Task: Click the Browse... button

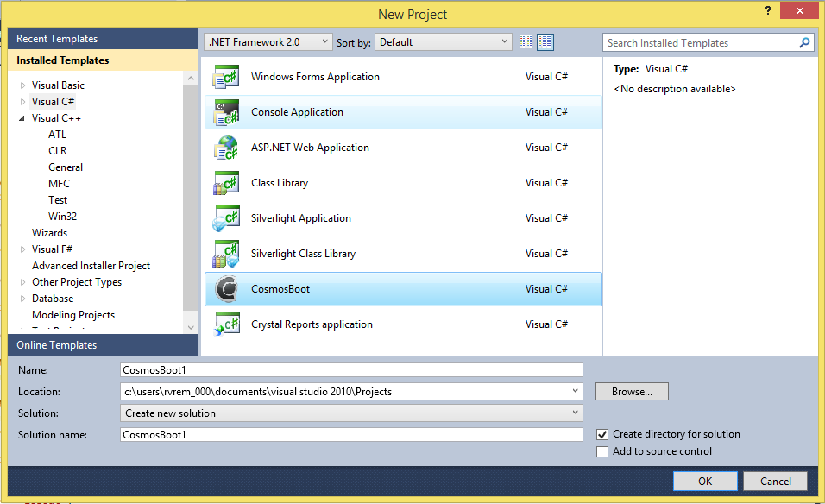Action: [632, 392]
